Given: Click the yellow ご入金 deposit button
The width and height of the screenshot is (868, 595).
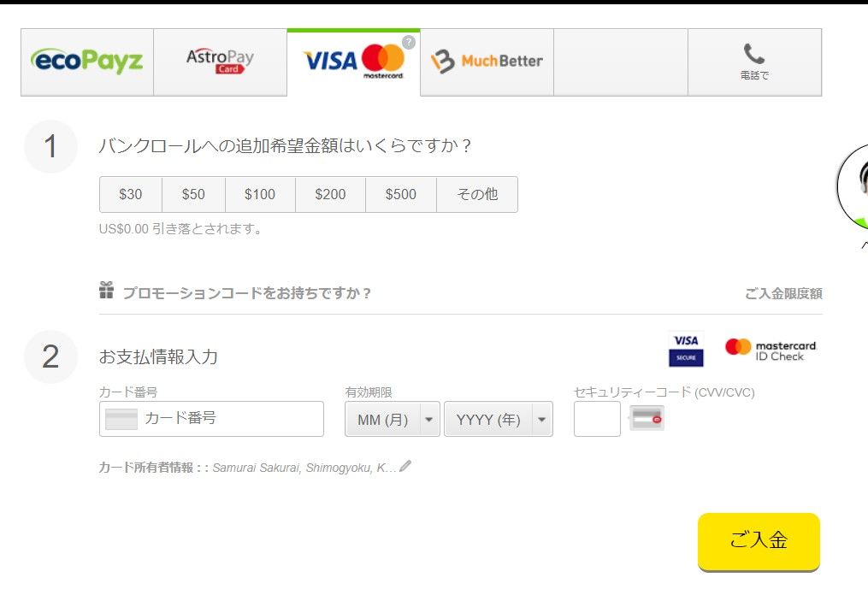Looking at the screenshot, I should 759,542.
